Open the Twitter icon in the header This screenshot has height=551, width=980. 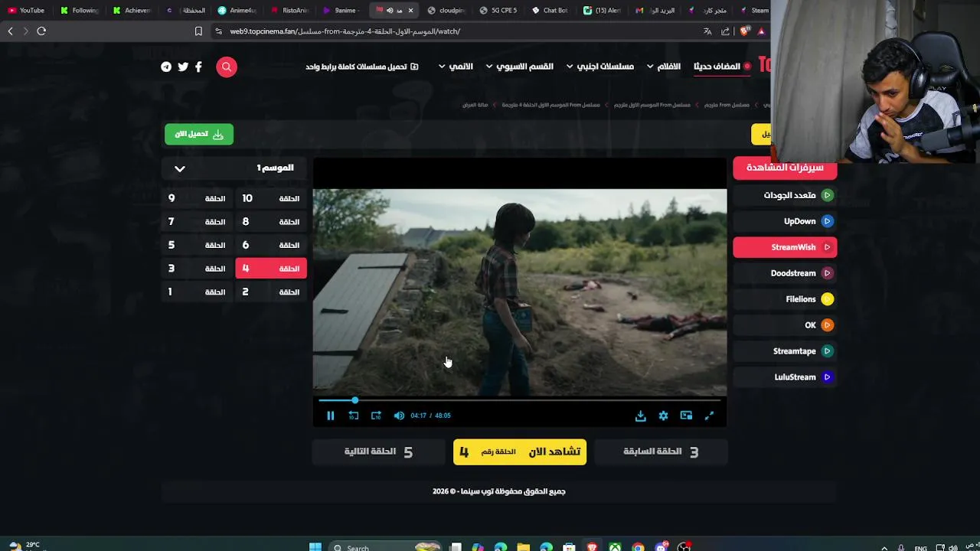pos(183,67)
